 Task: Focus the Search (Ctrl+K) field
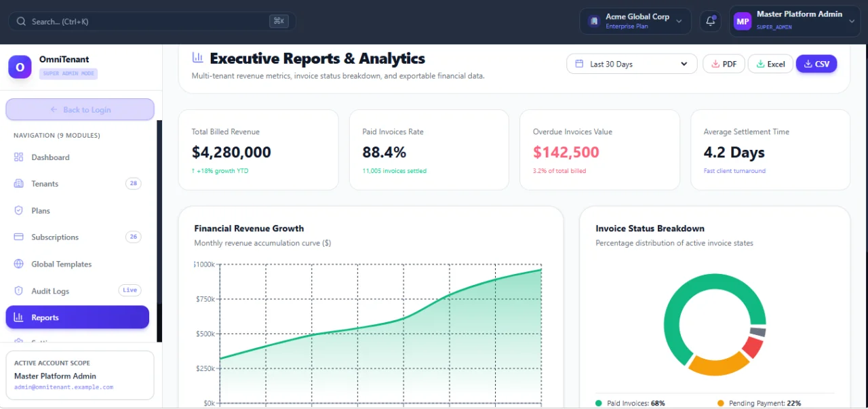click(152, 22)
